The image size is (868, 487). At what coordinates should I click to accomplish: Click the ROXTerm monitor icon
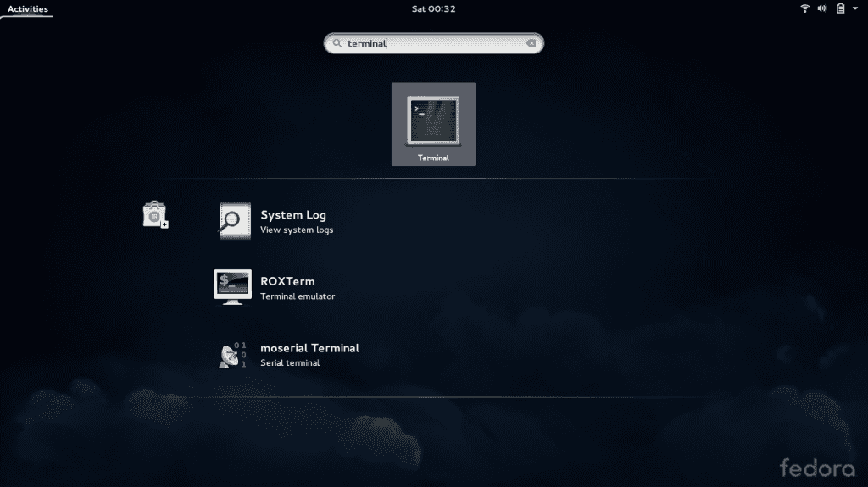click(x=232, y=287)
